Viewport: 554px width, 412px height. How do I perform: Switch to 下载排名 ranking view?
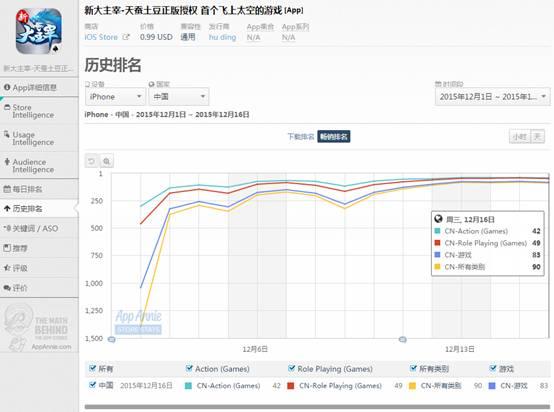pos(301,137)
